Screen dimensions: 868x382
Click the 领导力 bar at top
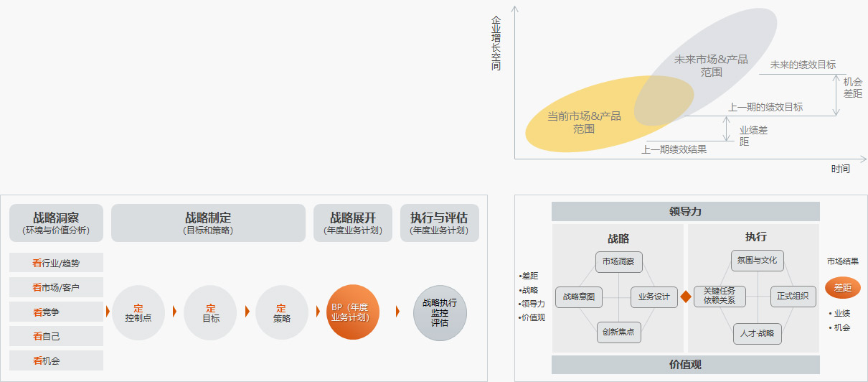click(685, 212)
